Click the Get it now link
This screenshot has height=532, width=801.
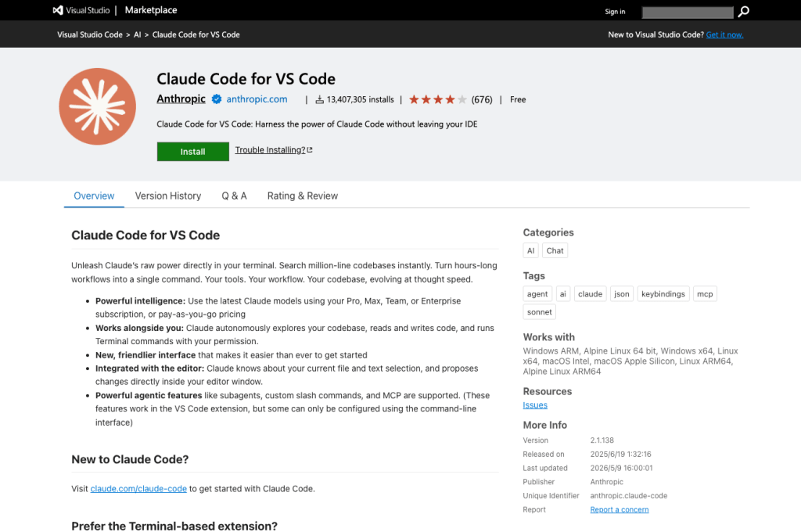(724, 34)
